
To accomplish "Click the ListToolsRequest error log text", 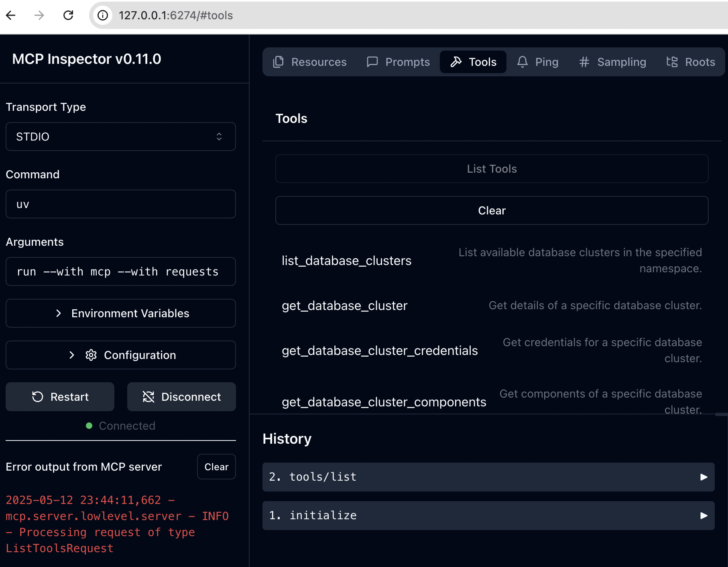I will click(x=60, y=549).
